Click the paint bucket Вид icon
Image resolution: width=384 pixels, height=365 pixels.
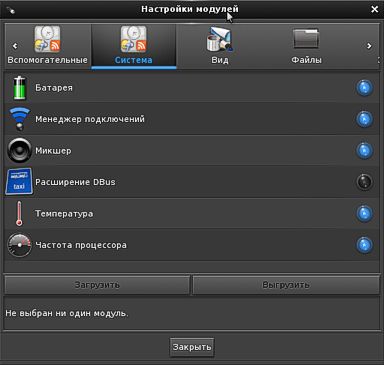tap(219, 39)
